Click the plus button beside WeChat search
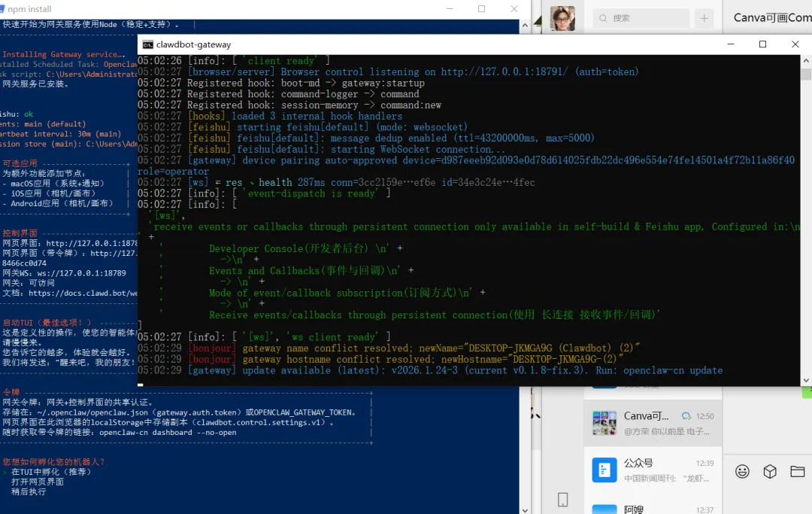The width and height of the screenshot is (812, 514). pyautogui.click(x=704, y=18)
